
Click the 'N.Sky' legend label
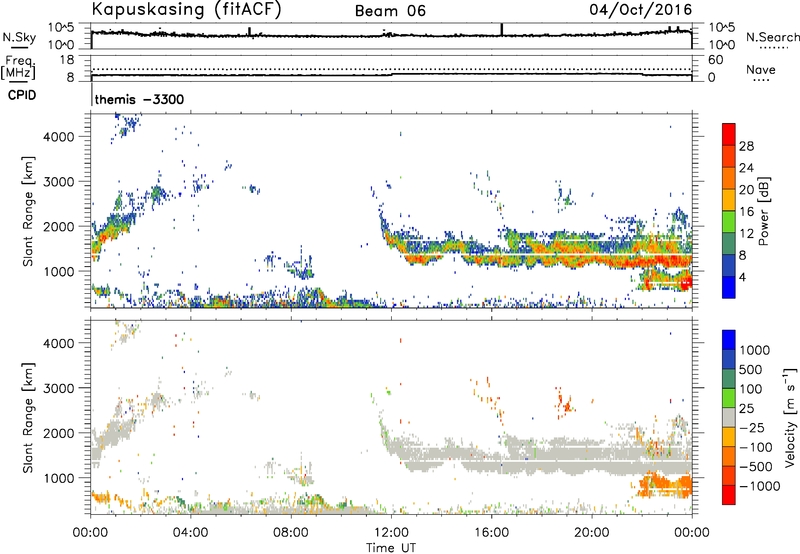[x=19, y=37]
